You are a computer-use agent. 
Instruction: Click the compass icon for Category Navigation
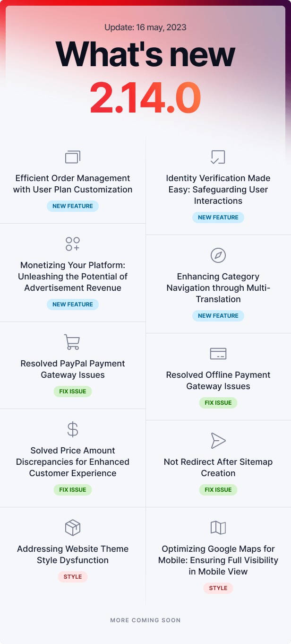click(218, 255)
